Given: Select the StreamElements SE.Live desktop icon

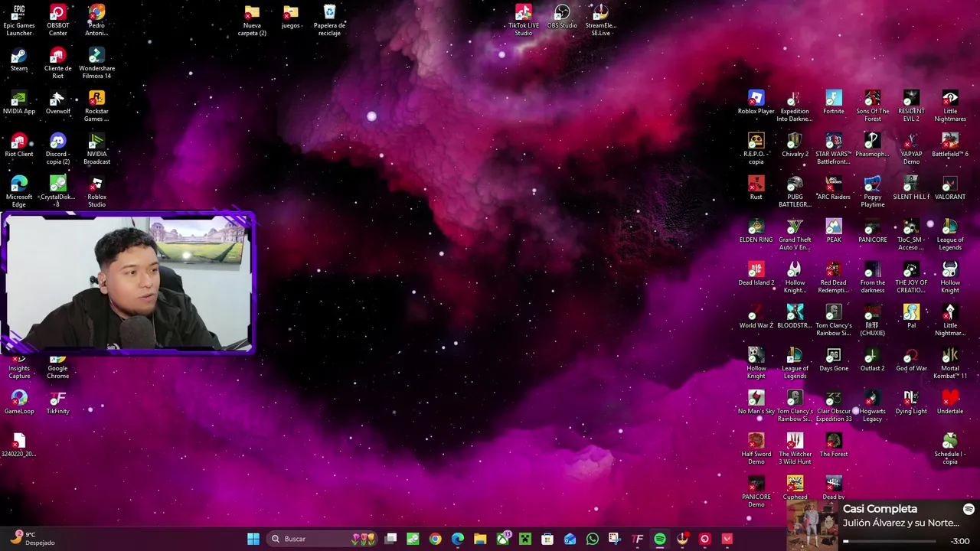Looking at the screenshot, I should (600, 20).
